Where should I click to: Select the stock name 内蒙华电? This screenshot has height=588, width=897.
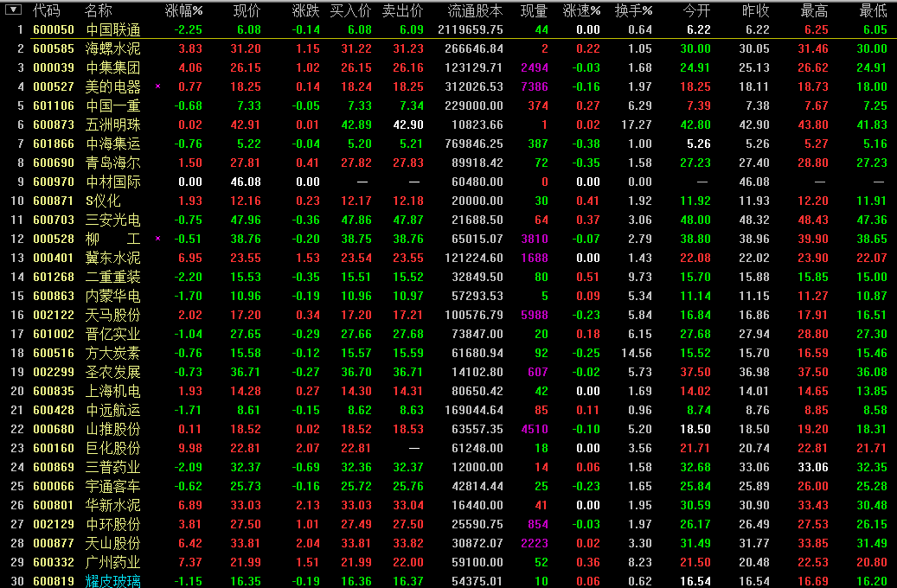(x=112, y=296)
